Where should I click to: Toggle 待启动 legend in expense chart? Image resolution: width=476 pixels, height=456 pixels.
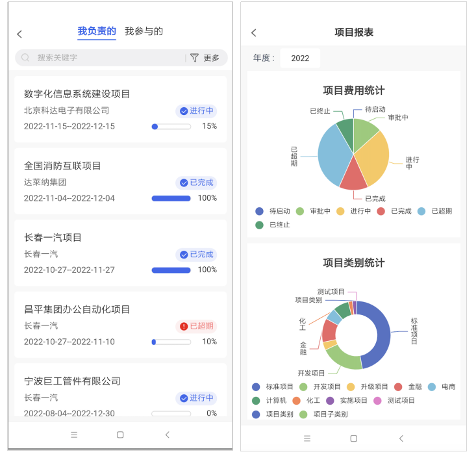pyautogui.click(x=273, y=211)
